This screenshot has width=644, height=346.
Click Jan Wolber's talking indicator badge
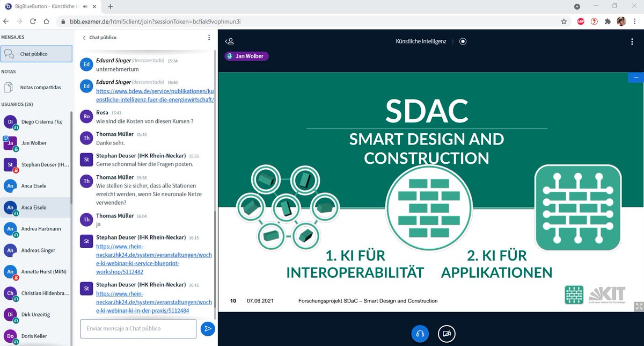pyautogui.click(x=246, y=56)
